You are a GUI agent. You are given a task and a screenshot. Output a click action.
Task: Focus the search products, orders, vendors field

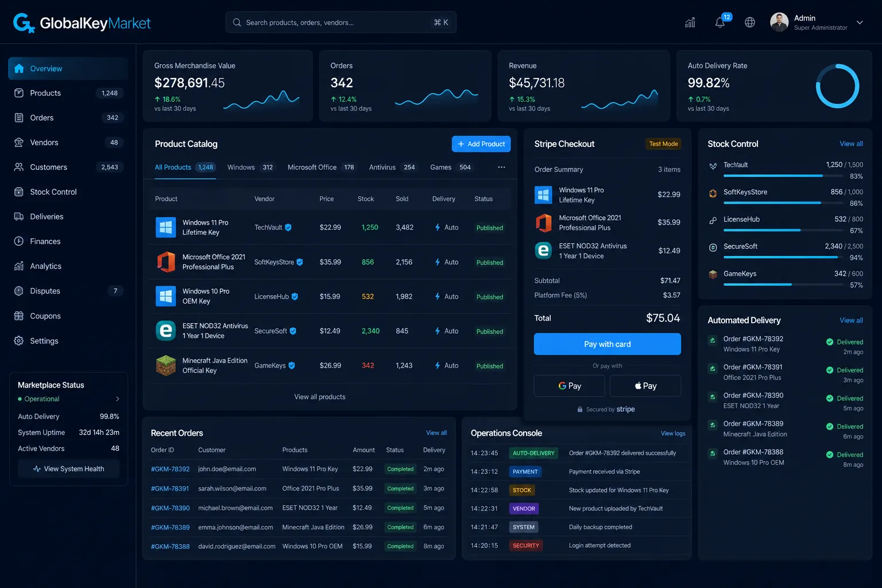click(x=341, y=22)
